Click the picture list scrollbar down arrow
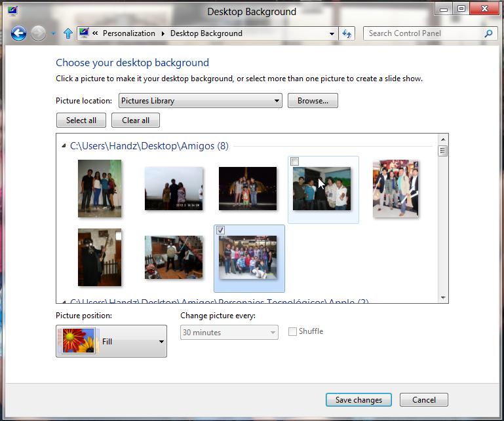Screen dimensions: 504x421 (444, 298)
